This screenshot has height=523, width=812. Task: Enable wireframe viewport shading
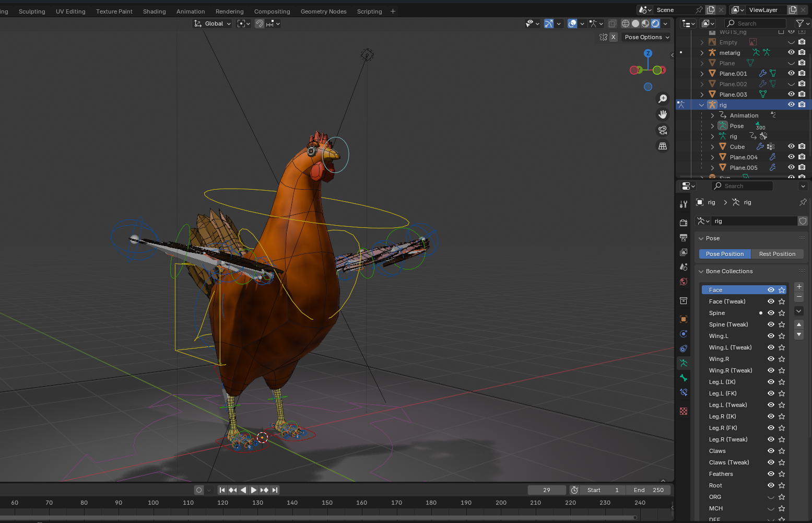pyautogui.click(x=626, y=24)
